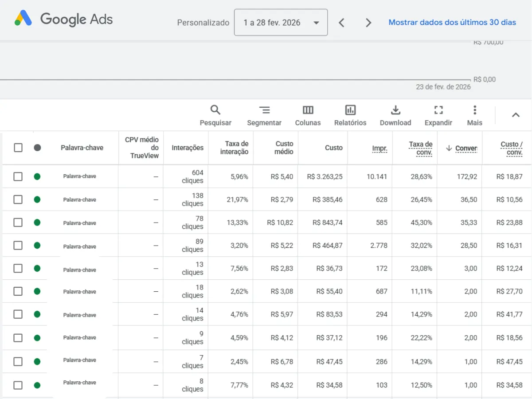Click green status dot in 78 cliques row
The width and height of the screenshot is (532, 399).
(37, 223)
